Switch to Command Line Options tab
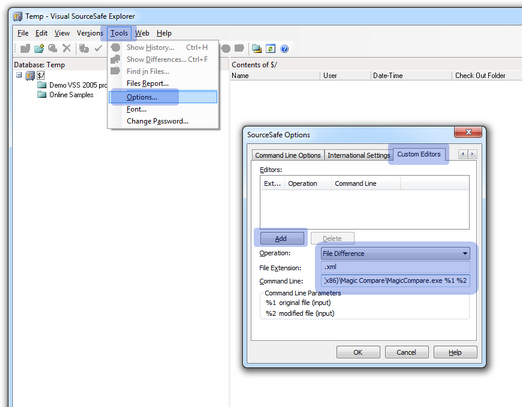This screenshot has width=522, height=407. point(288,155)
